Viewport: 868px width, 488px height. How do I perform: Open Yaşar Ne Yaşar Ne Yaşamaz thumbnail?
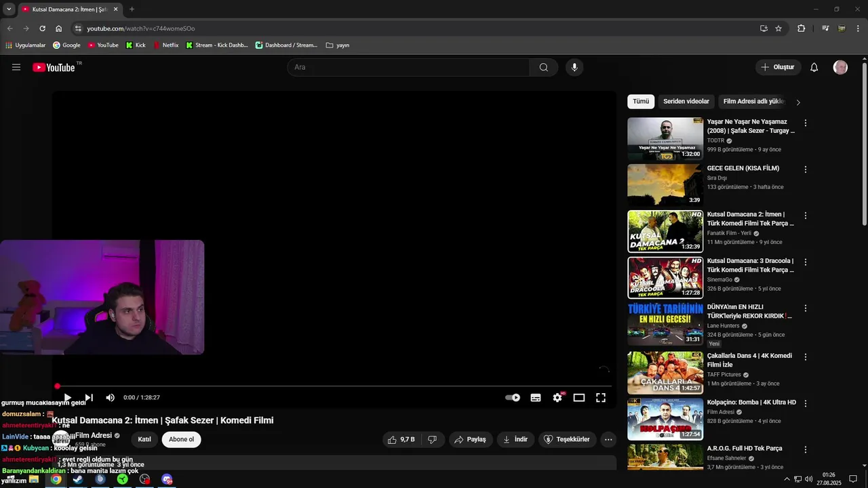665,139
